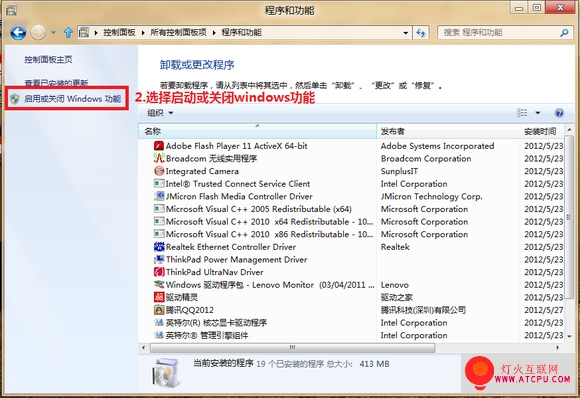Select Integrated Camera entry
This screenshot has width=580, height=398.
click(202, 171)
